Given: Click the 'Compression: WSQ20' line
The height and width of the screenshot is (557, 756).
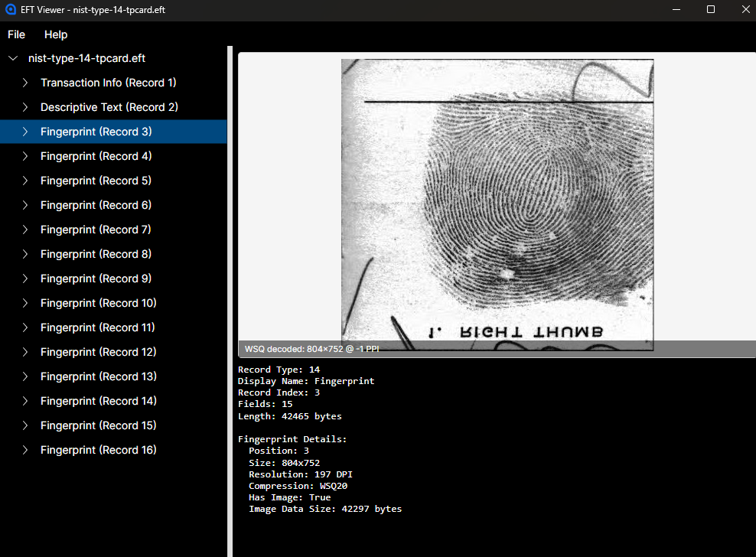Looking at the screenshot, I should (298, 486).
